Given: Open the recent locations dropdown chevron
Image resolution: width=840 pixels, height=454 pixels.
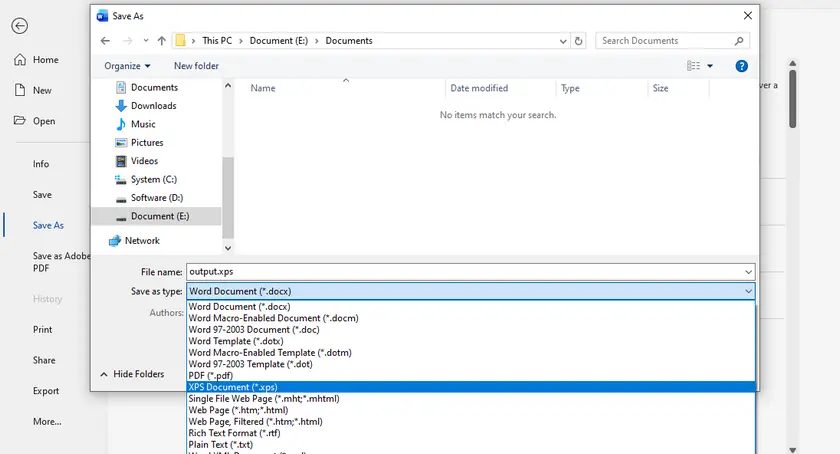Looking at the screenshot, I should 146,41.
